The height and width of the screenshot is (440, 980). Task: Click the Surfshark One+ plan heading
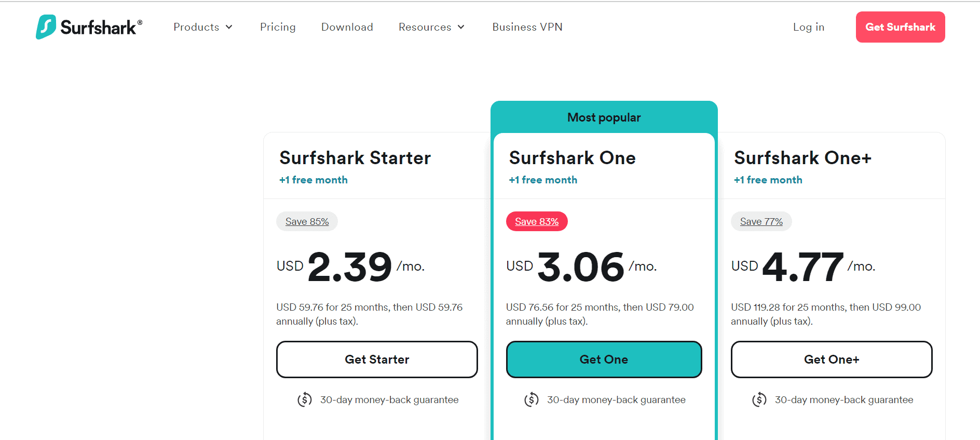tap(802, 158)
